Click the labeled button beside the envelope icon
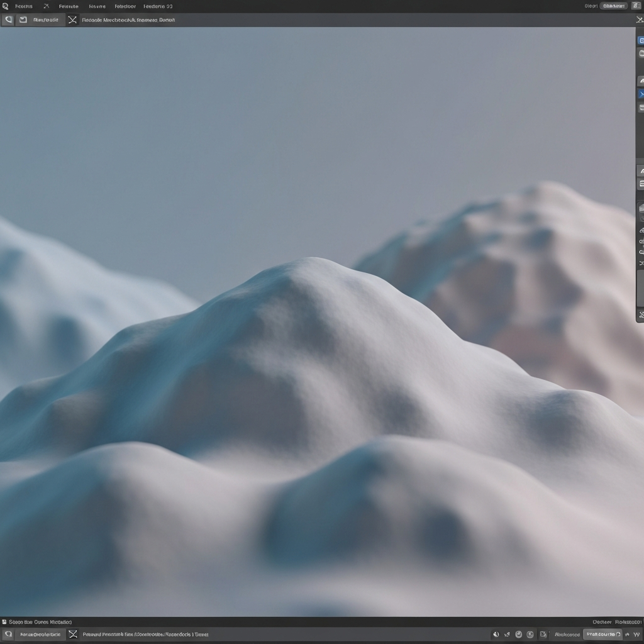 (x=45, y=19)
